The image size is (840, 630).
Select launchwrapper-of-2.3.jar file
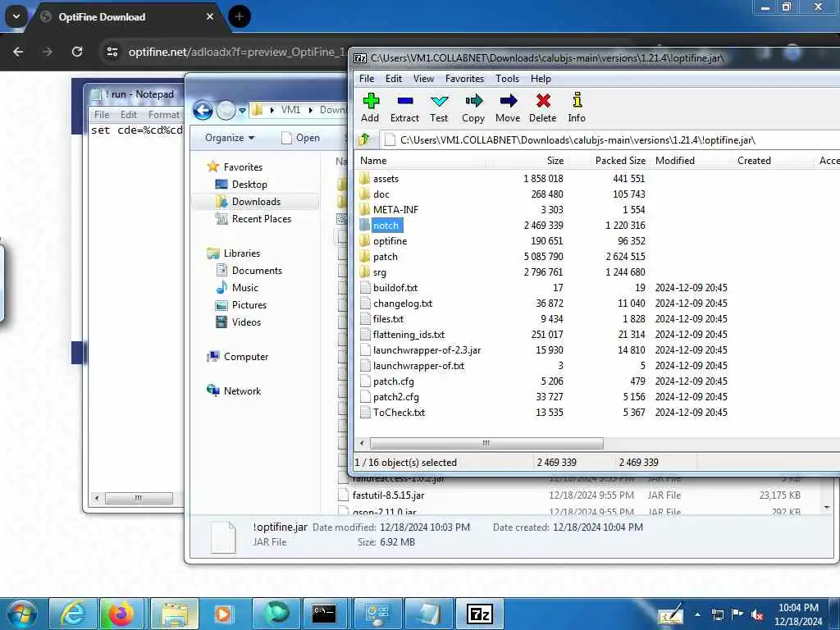pos(427,349)
